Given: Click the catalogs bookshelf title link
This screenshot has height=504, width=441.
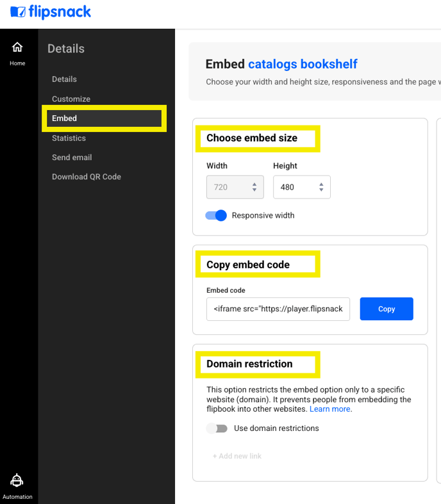Looking at the screenshot, I should point(303,64).
